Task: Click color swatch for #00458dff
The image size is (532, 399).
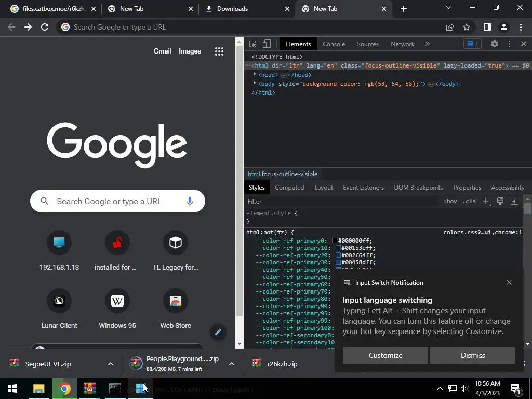Action: pos(338,262)
